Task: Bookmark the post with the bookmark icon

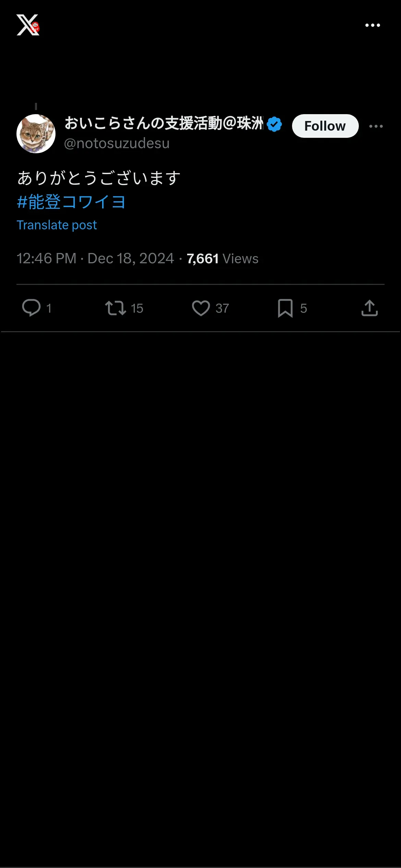Action: 285,308
